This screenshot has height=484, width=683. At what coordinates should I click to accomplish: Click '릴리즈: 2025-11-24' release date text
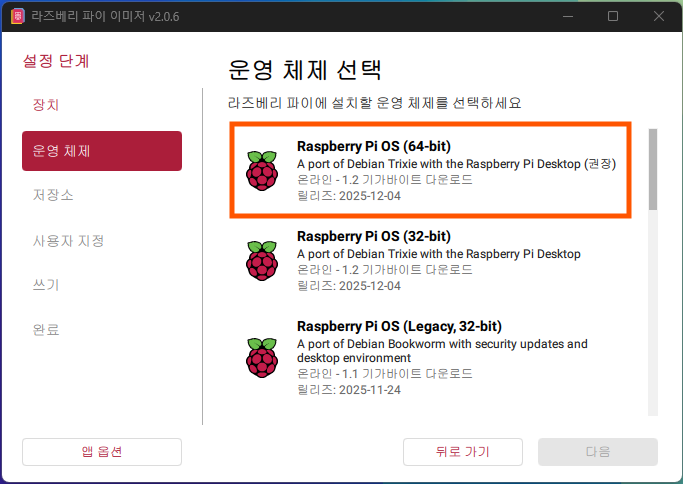tap(348, 389)
